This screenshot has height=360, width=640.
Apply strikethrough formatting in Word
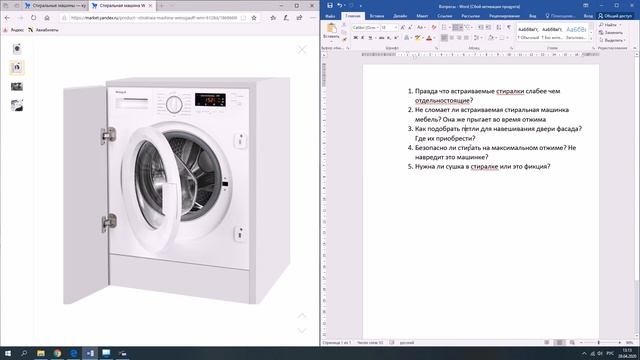point(382,38)
